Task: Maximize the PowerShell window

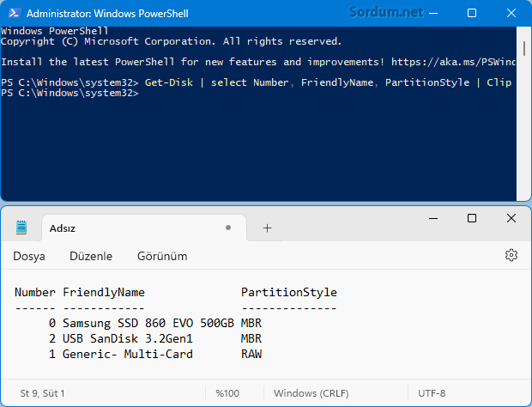Action: pos(472,13)
